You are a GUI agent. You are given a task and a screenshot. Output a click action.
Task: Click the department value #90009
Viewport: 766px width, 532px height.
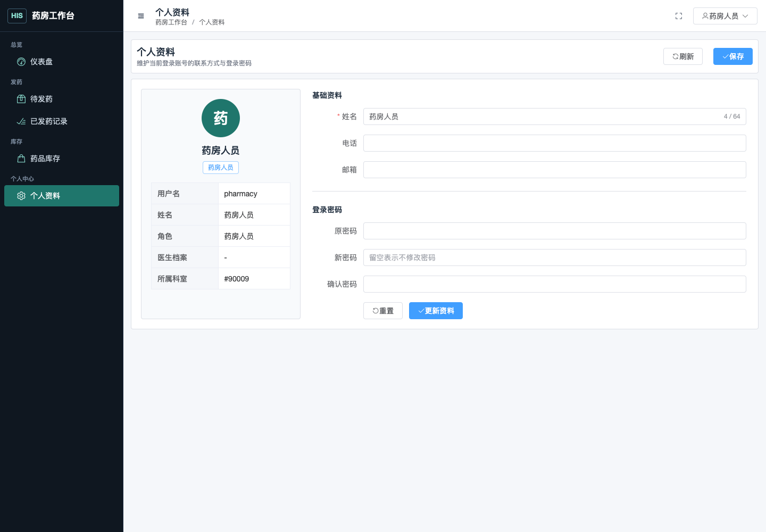[x=237, y=279]
